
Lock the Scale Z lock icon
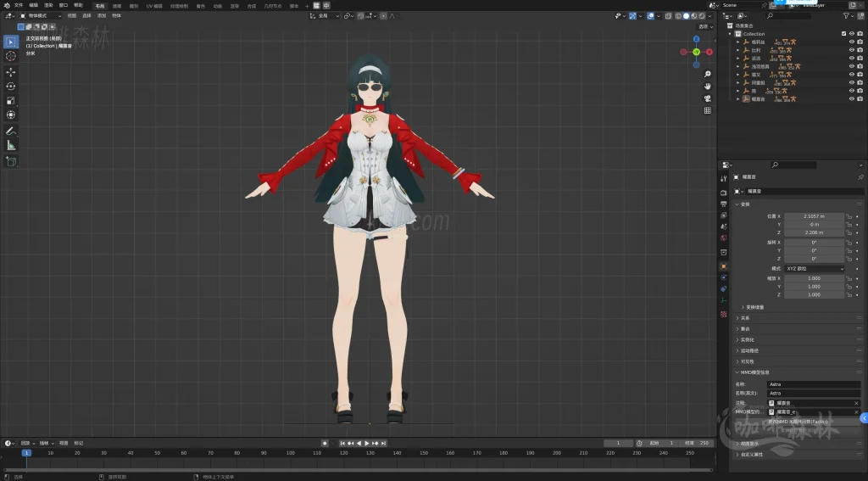pyautogui.click(x=849, y=294)
